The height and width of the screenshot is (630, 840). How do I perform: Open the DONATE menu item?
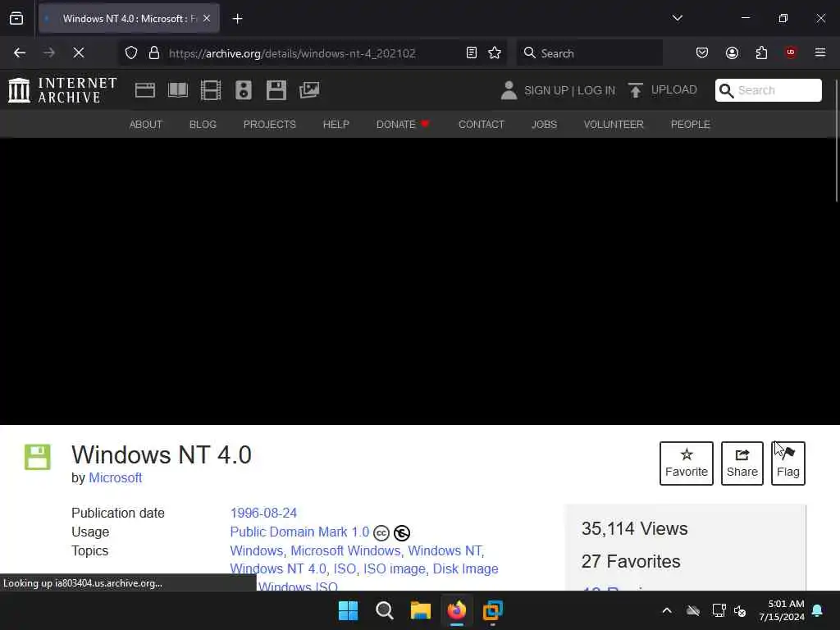(x=403, y=125)
